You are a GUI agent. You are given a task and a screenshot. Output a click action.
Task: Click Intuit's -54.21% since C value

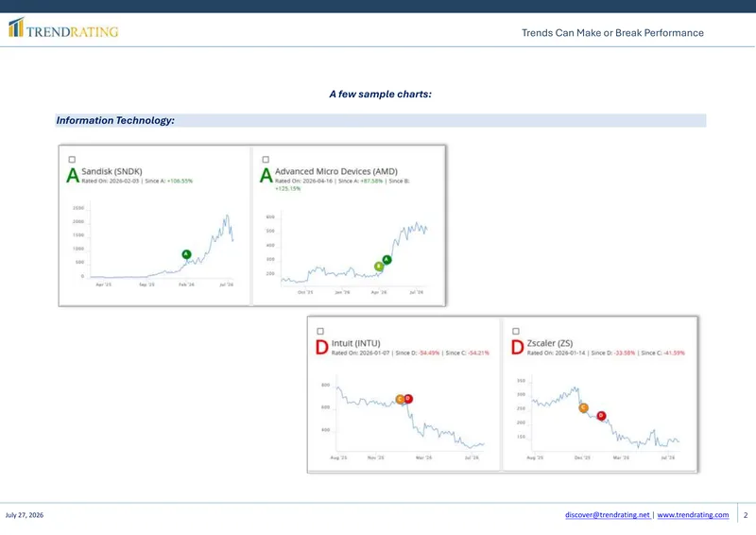tap(478, 354)
